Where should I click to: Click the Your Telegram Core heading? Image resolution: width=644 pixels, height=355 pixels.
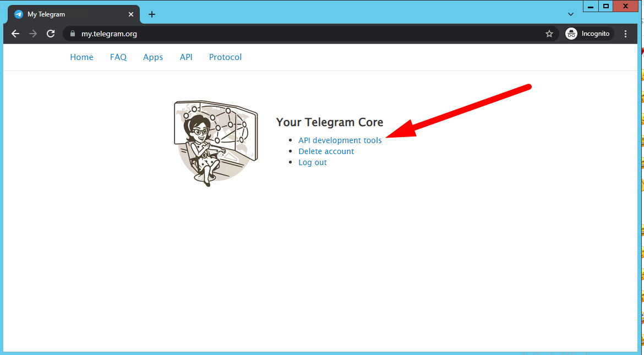[x=330, y=122]
